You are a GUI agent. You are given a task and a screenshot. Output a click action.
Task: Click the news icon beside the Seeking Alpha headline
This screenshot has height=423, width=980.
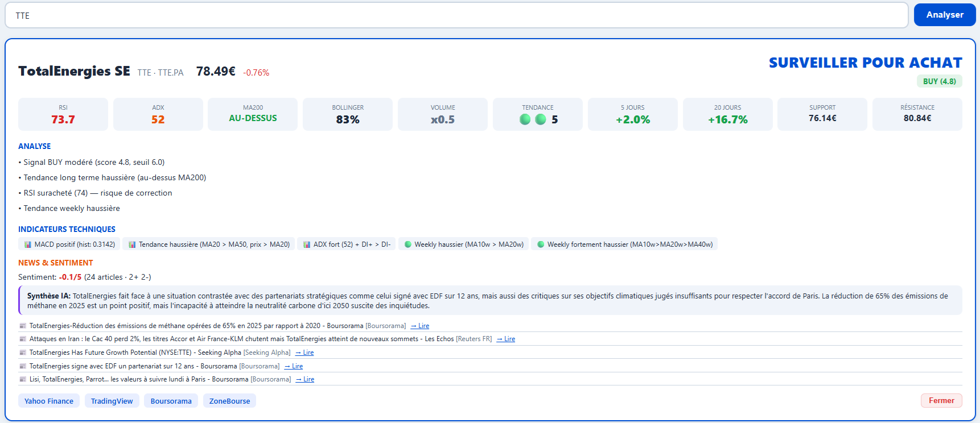pyautogui.click(x=23, y=353)
